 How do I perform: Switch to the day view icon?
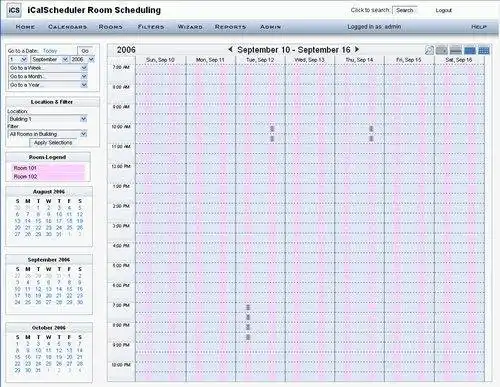456,50
